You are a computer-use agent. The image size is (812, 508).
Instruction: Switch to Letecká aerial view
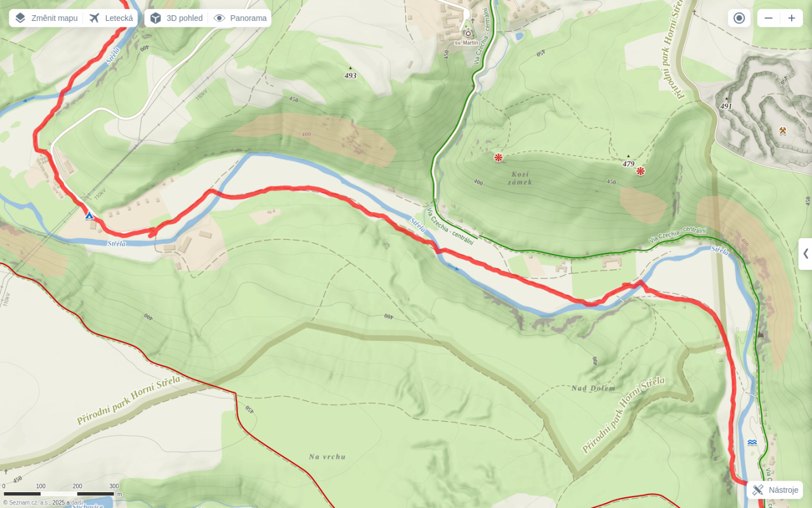coord(110,18)
